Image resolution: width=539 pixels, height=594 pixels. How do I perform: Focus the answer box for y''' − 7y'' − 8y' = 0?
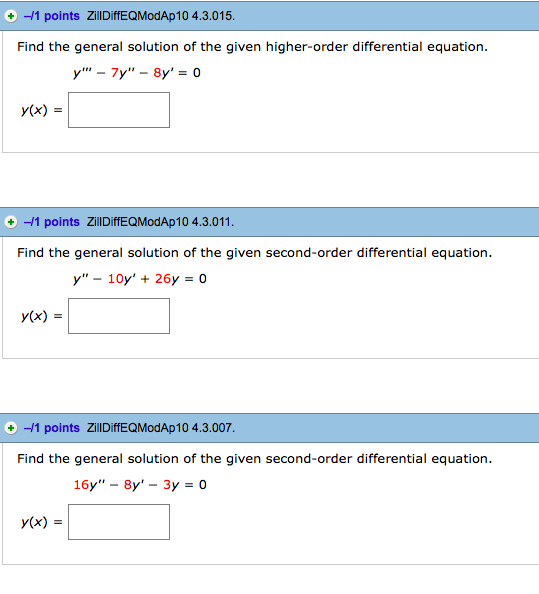119,110
